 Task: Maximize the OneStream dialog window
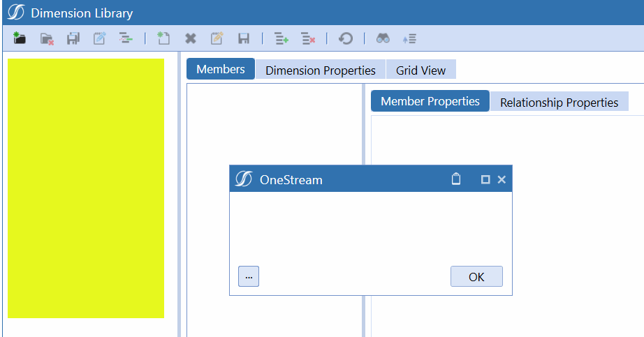[x=485, y=179]
